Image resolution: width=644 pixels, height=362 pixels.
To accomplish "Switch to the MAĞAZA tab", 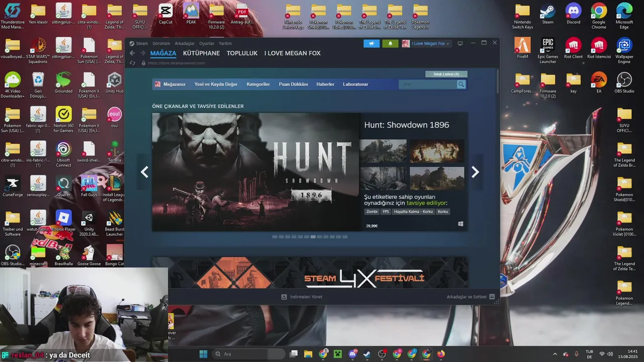I will pos(163,53).
